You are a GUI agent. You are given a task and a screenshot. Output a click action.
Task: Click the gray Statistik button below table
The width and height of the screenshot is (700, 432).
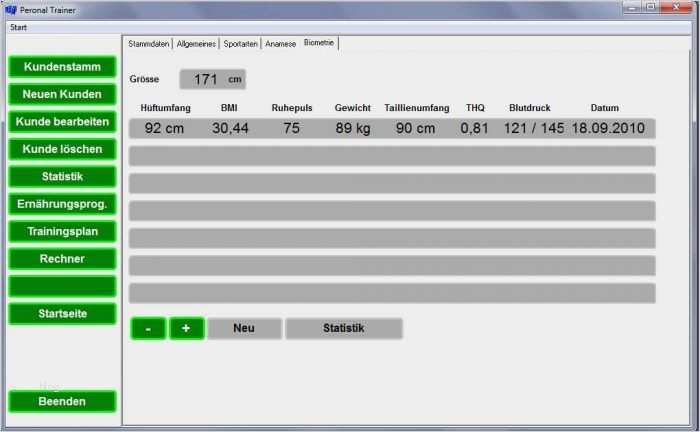click(344, 328)
